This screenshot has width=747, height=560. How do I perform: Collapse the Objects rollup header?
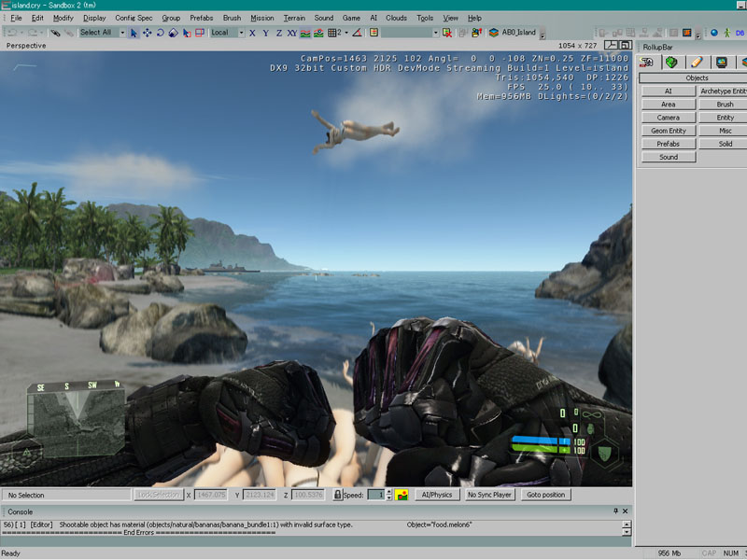693,77
